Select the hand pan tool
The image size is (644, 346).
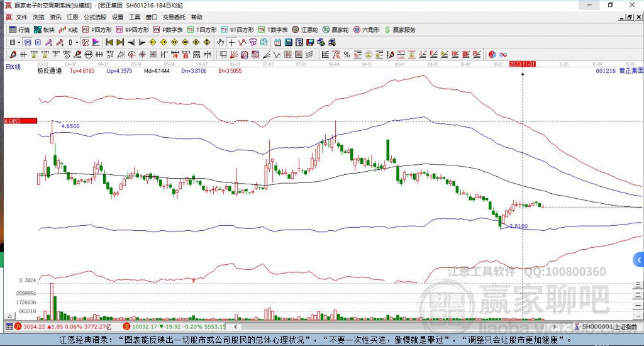[221, 42]
